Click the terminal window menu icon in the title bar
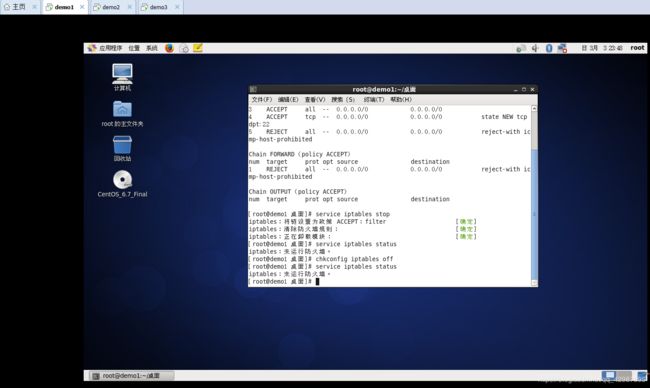 [x=253, y=89]
